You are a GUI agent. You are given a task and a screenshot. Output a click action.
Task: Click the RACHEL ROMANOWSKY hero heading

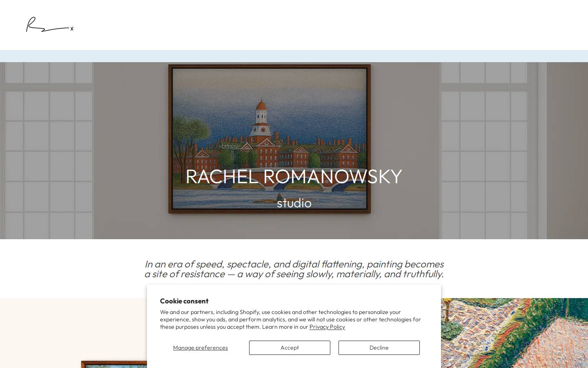click(294, 176)
